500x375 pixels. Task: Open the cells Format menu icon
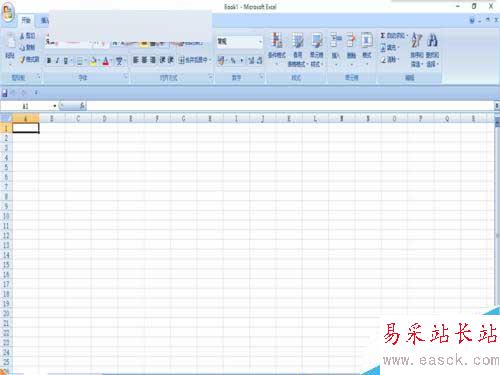pos(367,40)
